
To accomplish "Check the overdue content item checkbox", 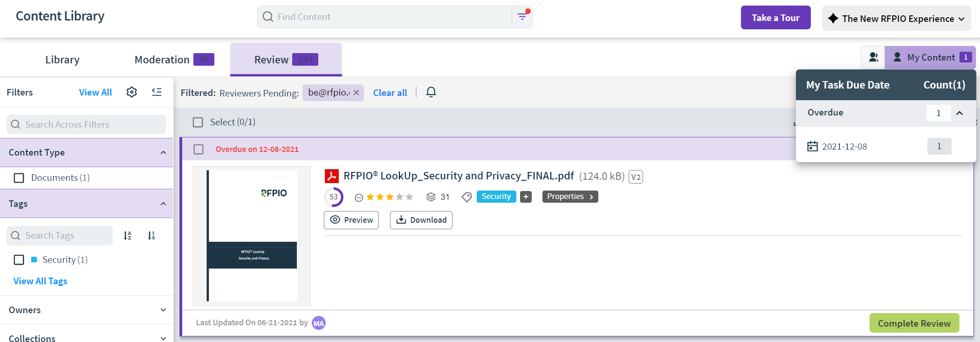I will click(x=199, y=149).
